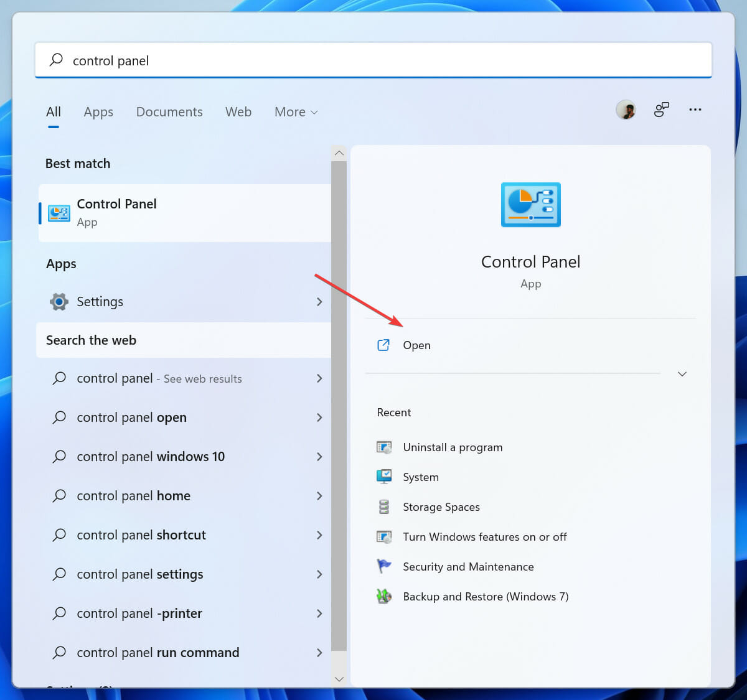This screenshot has height=700, width=747.
Task: Click the System monitor icon in Recent
Action: coord(384,477)
